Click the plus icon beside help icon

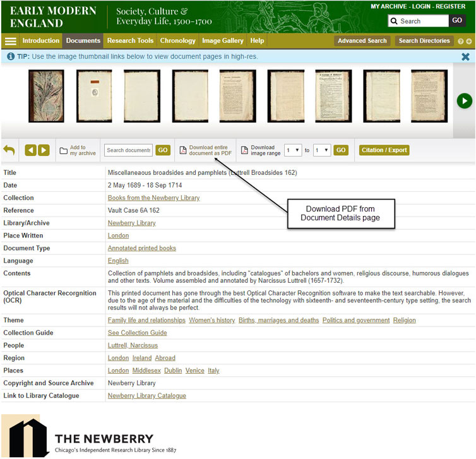point(469,41)
